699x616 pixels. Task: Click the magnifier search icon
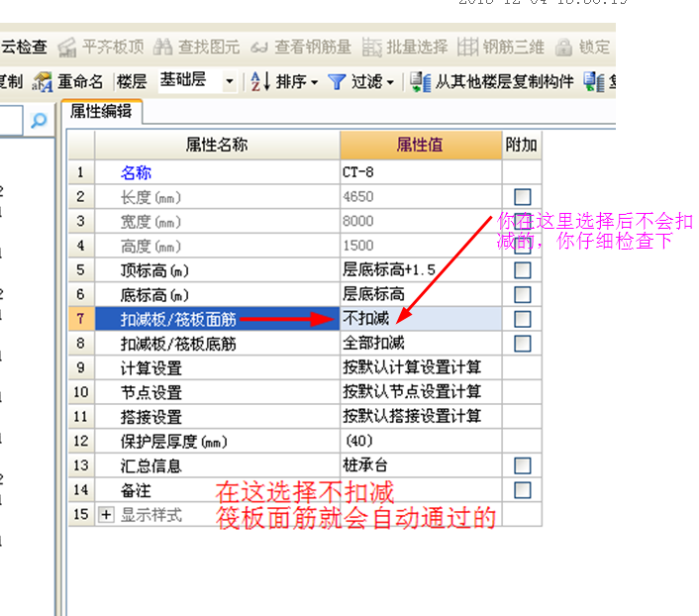point(39,120)
